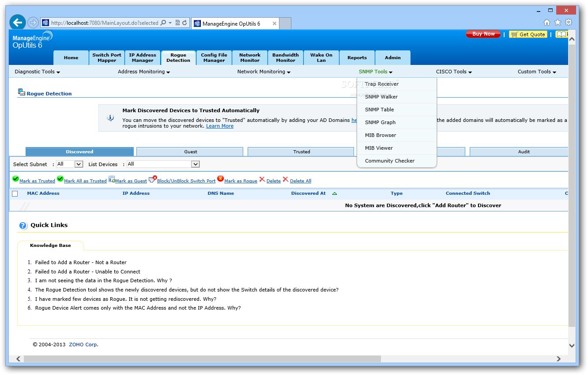Click the red Buy Now button
This screenshot has height=375, width=588.
click(483, 34)
